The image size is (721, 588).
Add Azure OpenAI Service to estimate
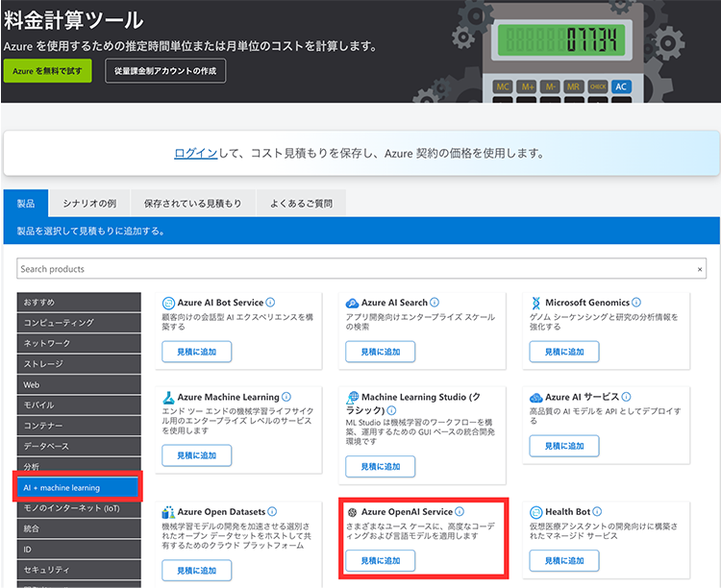click(381, 561)
